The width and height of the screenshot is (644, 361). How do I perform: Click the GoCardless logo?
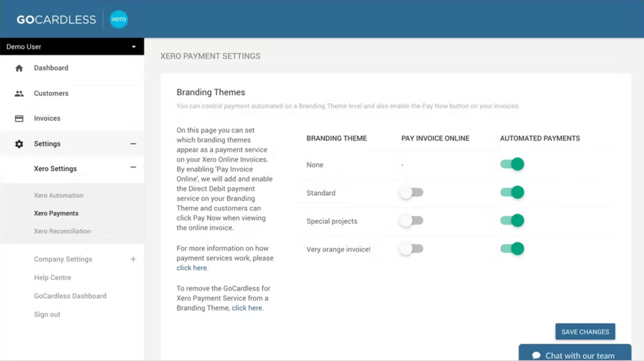(x=56, y=19)
